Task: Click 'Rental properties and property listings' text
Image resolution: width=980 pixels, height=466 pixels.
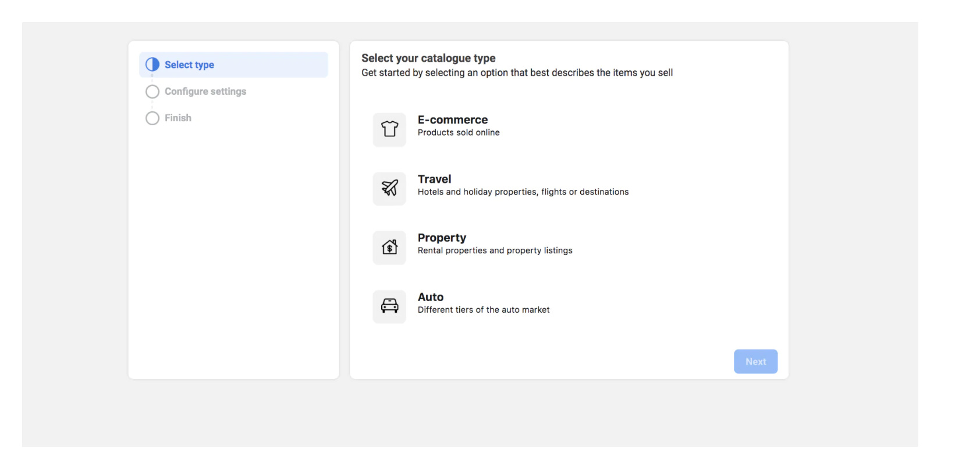Action: [x=495, y=250]
